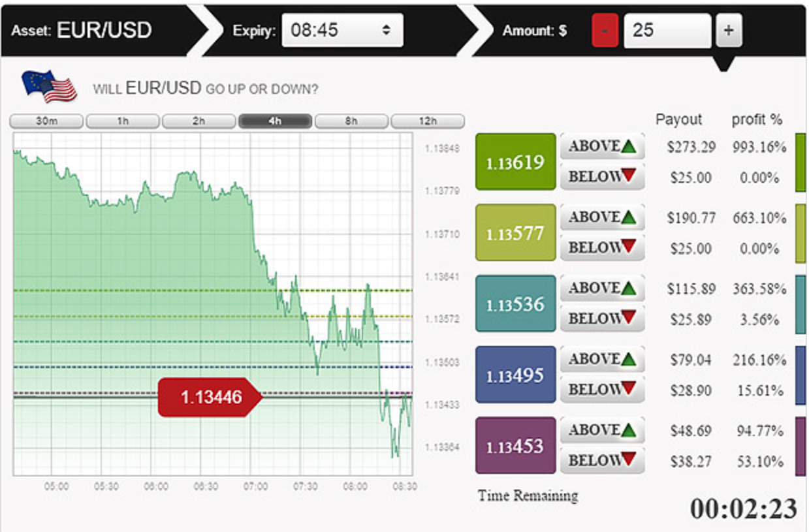
Task: Click the teal 1.13536 strike price swatch
Action: [x=515, y=302]
